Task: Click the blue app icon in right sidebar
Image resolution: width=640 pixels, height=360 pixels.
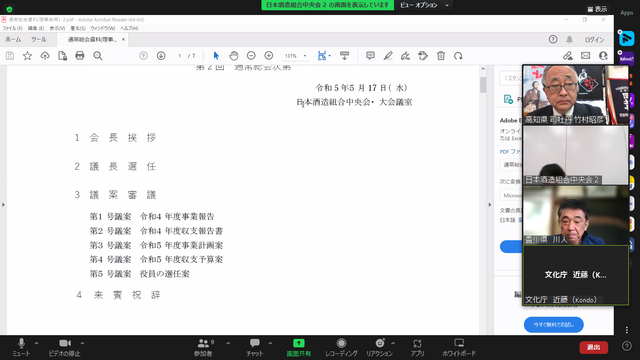Action: [x=626, y=38]
